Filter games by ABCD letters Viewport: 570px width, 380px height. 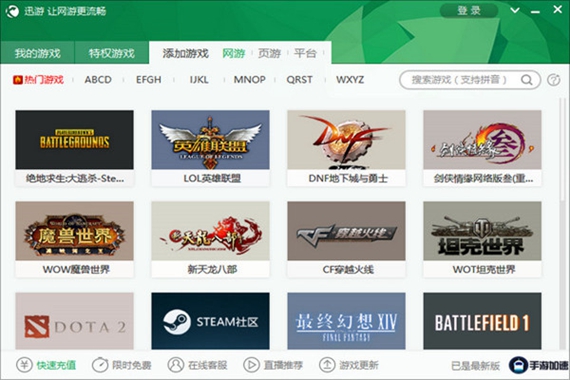(98, 80)
